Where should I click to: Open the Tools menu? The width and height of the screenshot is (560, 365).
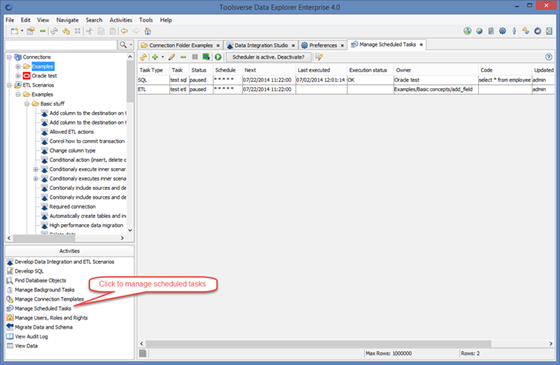[146, 20]
